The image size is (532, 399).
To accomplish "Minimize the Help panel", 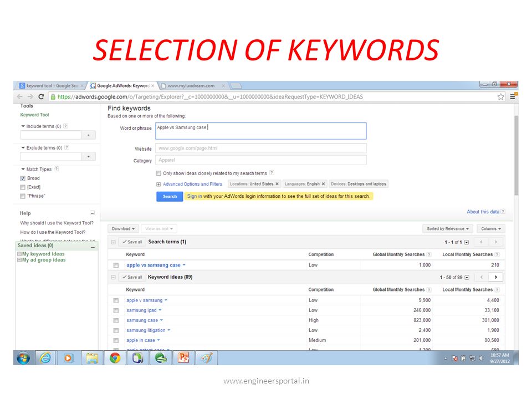I will coord(92,213).
